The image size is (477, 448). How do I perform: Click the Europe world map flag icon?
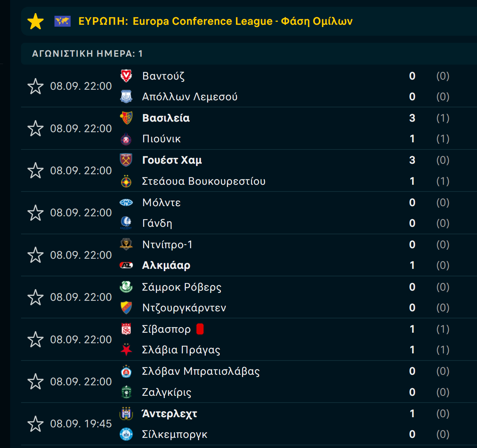click(62, 21)
